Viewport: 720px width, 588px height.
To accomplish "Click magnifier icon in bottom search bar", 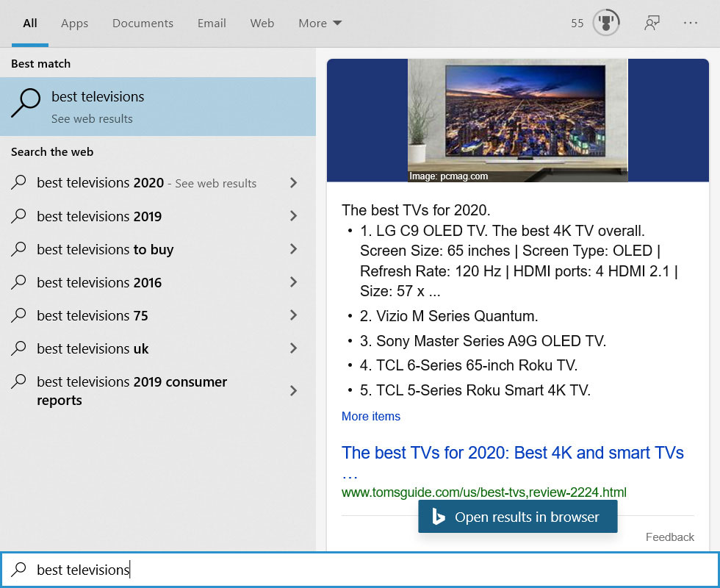I will (20, 569).
